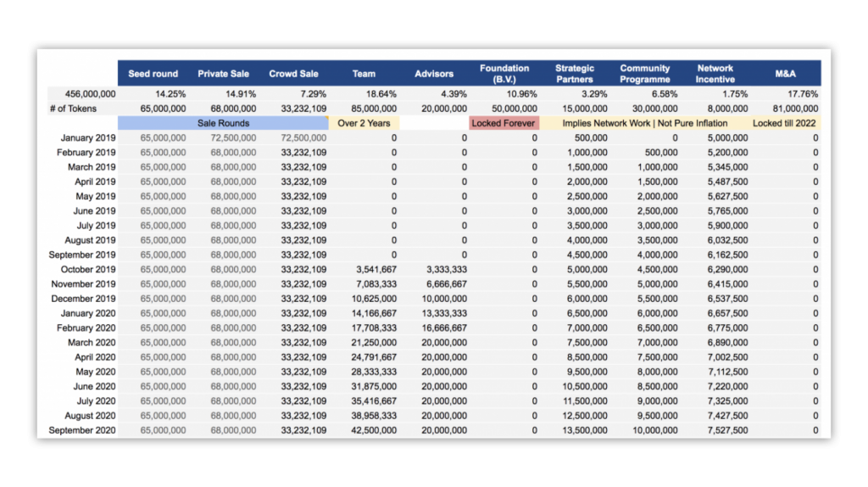The width and height of the screenshot is (868, 487).
Task: Click the 14.25% seed round percentage
Action: [x=170, y=94]
